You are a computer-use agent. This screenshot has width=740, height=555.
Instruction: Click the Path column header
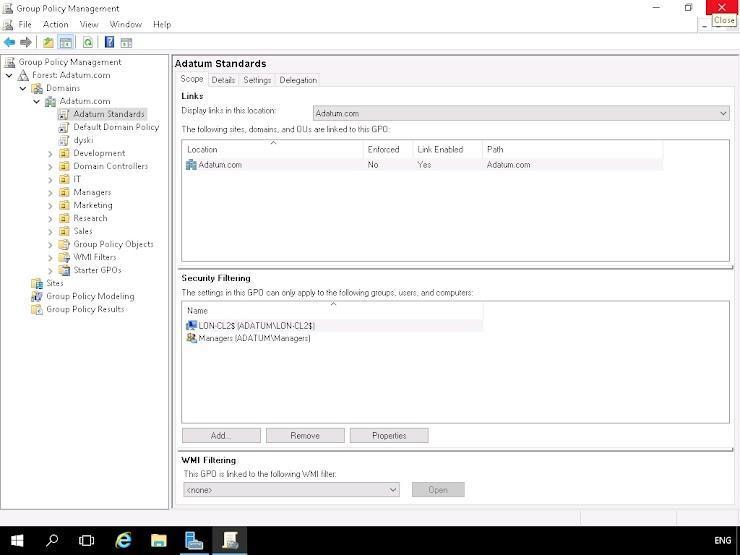(x=572, y=150)
